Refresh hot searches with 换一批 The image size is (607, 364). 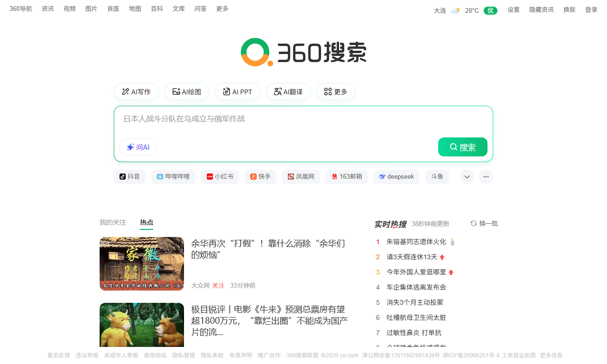click(484, 223)
